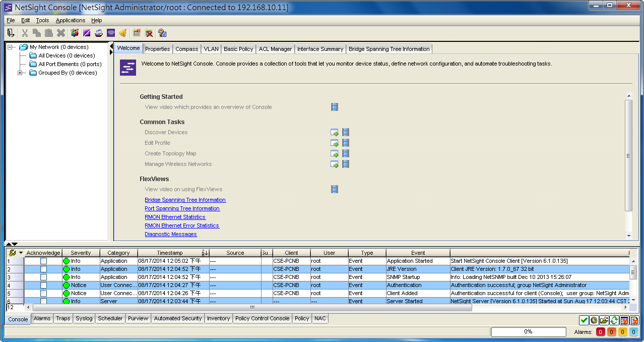The width and height of the screenshot is (644, 342).
Task: Click the golden bell toolbar icon
Action: tap(123, 33)
